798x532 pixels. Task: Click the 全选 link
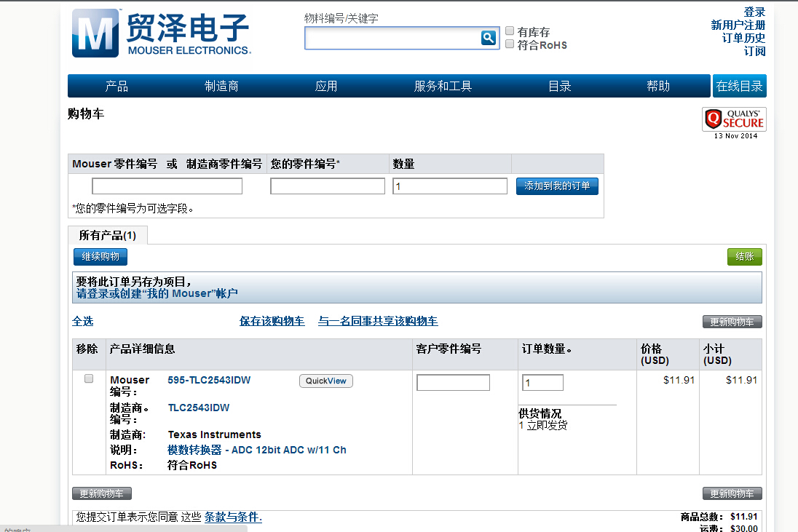[82, 321]
